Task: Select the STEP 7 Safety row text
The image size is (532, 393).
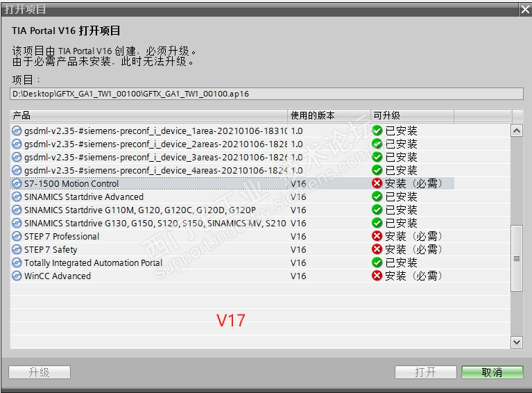Action: pos(51,250)
